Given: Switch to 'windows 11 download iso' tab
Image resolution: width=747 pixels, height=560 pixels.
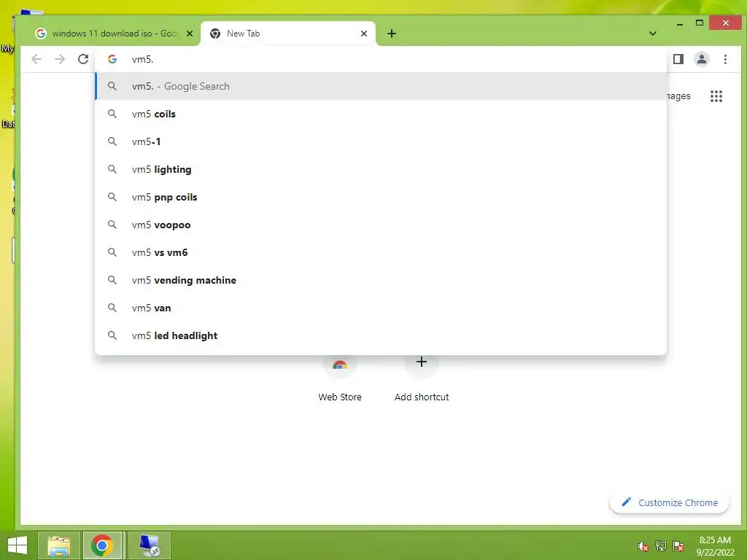Looking at the screenshot, I should 114,34.
